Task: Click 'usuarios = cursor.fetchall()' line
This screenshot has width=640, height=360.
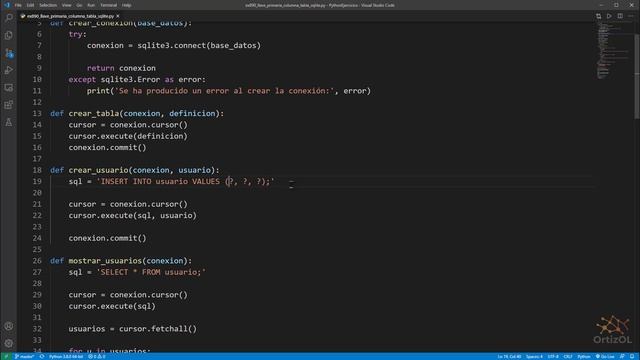Action: pyautogui.click(x=133, y=329)
